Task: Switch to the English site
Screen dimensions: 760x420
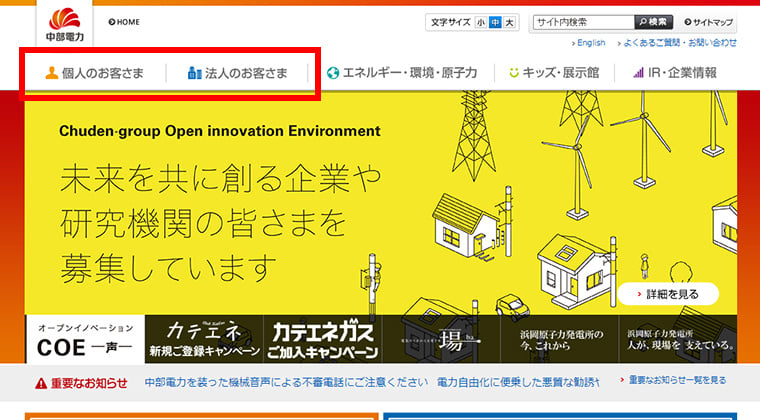Action: (x=589, y=43)
